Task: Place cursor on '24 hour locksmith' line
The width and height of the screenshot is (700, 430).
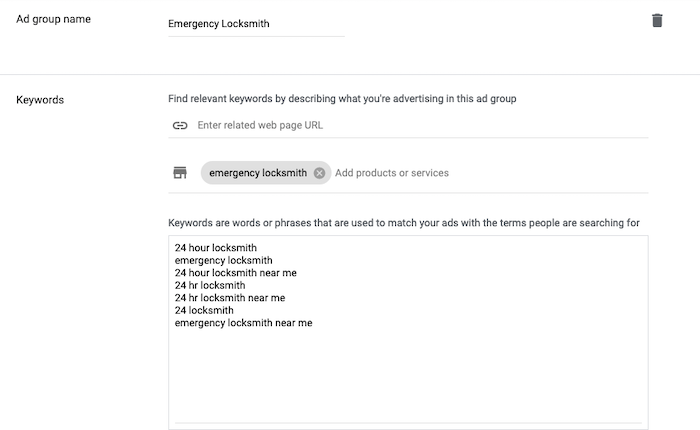Action: coord(216,248)
